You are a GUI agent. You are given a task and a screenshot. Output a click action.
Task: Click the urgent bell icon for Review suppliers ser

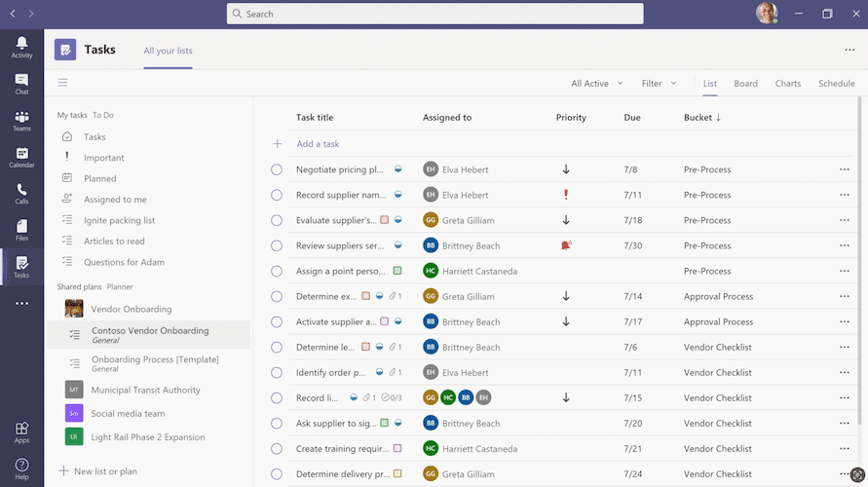point(566,245)
